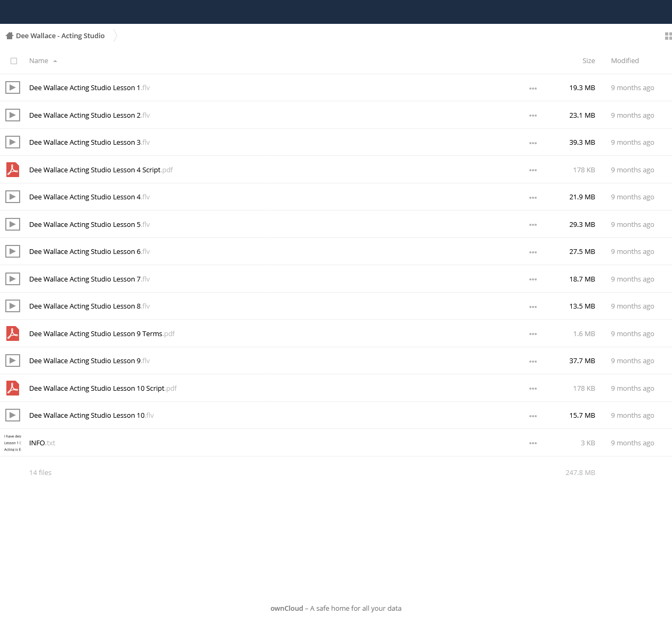The image size is (672, 624).
Task: Open actions menu for Lesson 4 Script.pdf
Action: (533, 170)
